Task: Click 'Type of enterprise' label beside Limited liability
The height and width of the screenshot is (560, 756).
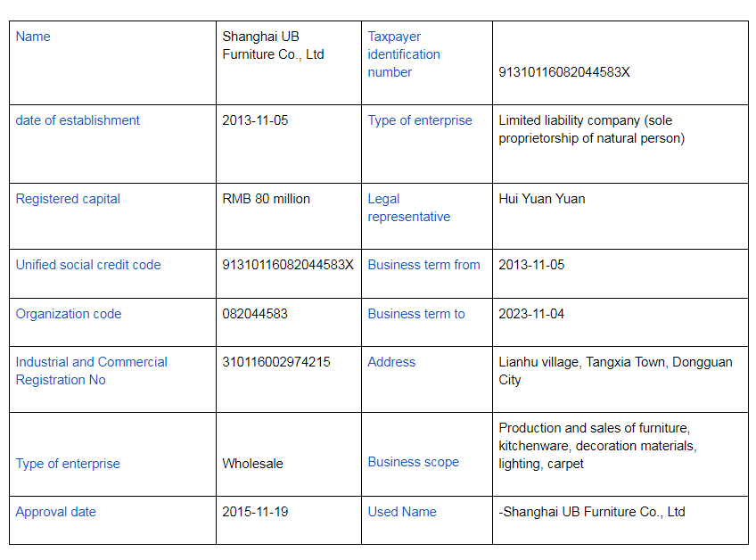Action: pos(420,120)
